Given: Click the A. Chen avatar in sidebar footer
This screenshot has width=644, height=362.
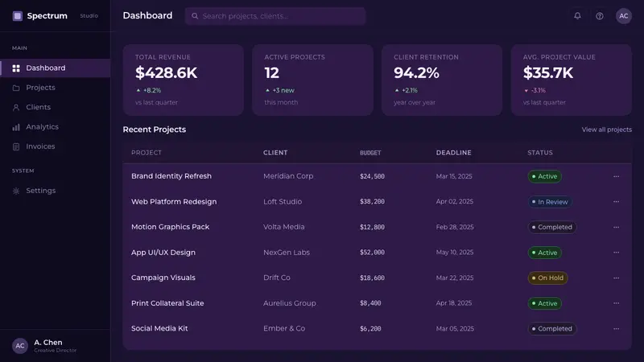Looking at the screenshot, I should [19, 346].
